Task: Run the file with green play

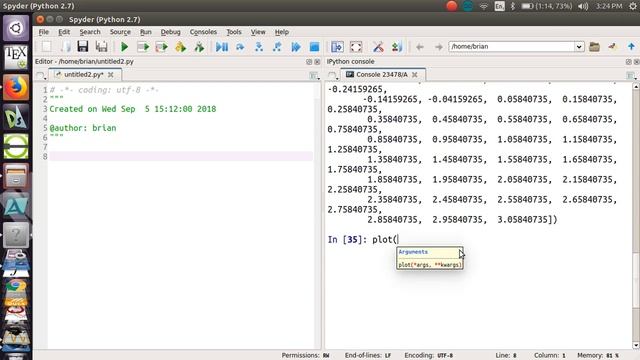Action: 124,47
